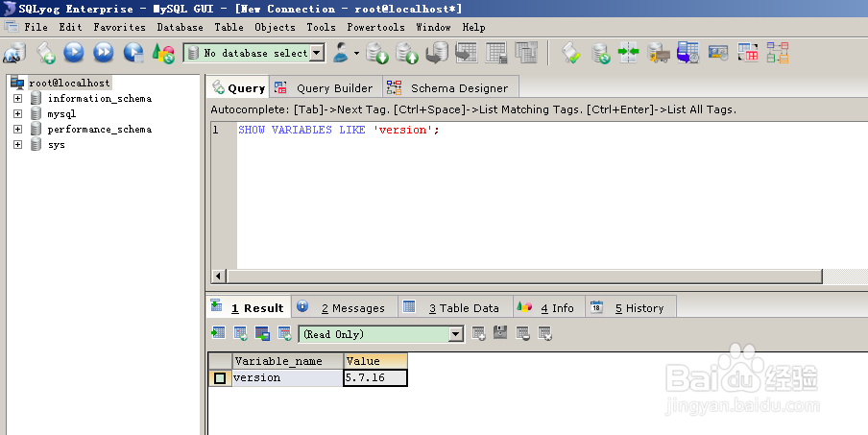The image size is (868, 435).
Task: Switch to the Schema Designer tab
Action: point(450,88)
